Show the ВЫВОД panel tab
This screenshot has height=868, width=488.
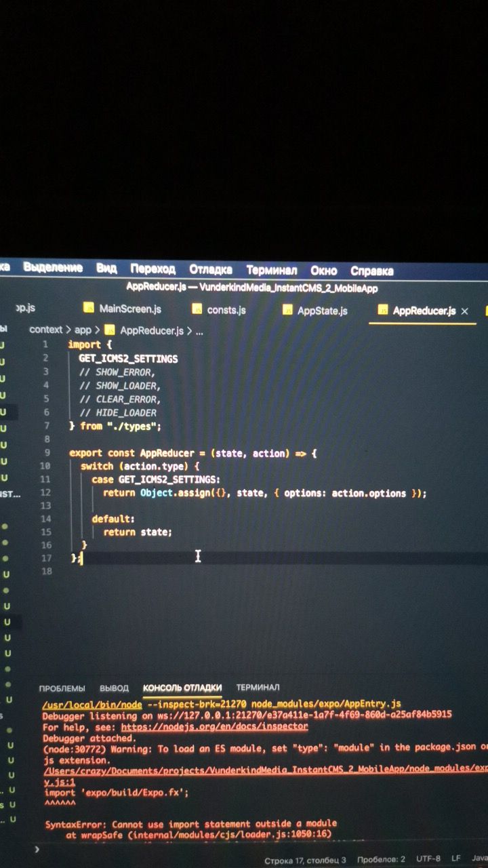114,688
